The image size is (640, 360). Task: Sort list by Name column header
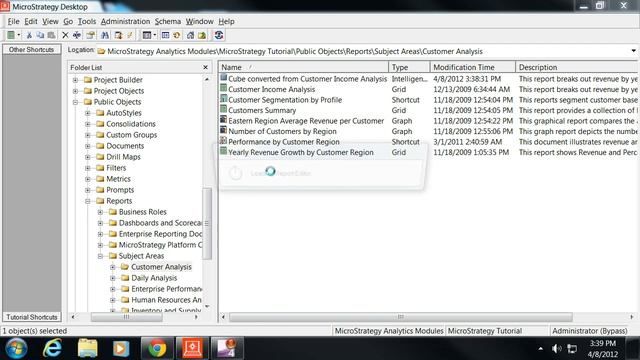(303, 67)
